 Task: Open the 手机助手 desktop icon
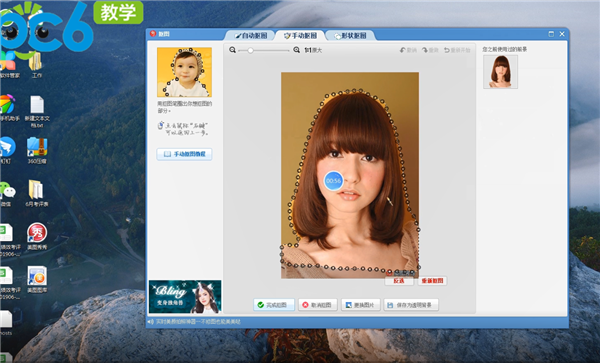[8, 108]
